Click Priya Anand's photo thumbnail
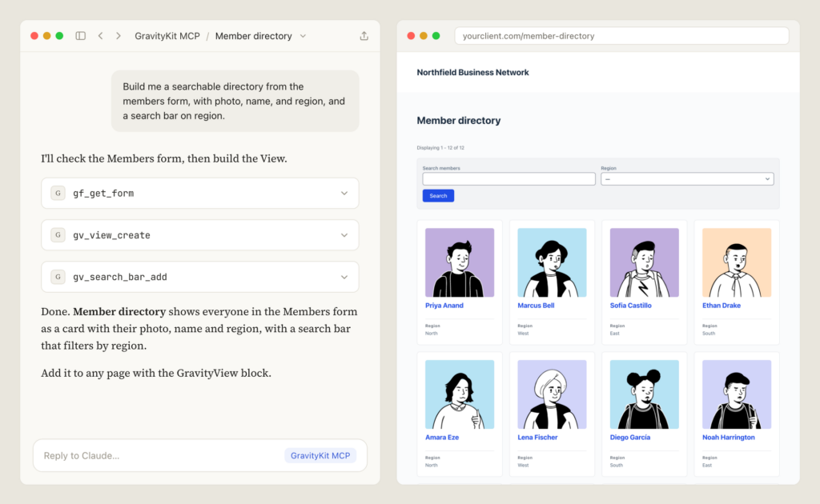 point(460,262)
